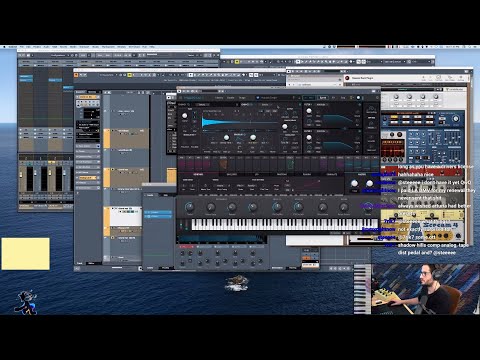Adjust the white knob in the upper filter panel
This screenshot has width=480, height=360.
tap(309, 111)
